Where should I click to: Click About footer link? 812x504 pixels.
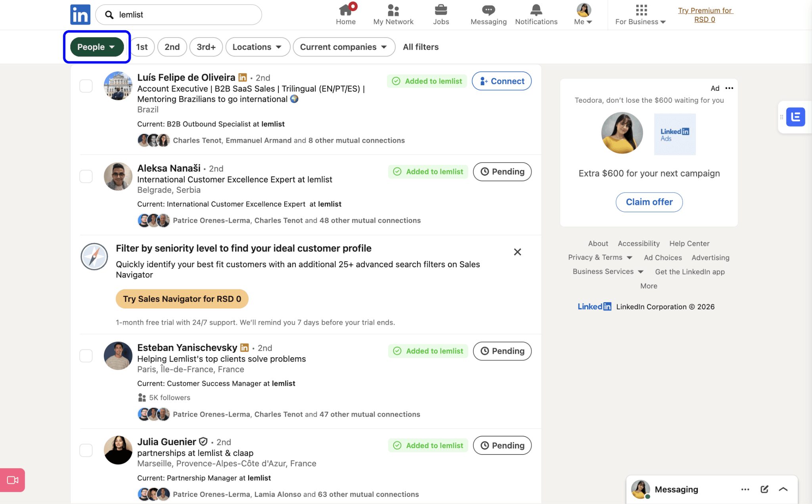598,243
